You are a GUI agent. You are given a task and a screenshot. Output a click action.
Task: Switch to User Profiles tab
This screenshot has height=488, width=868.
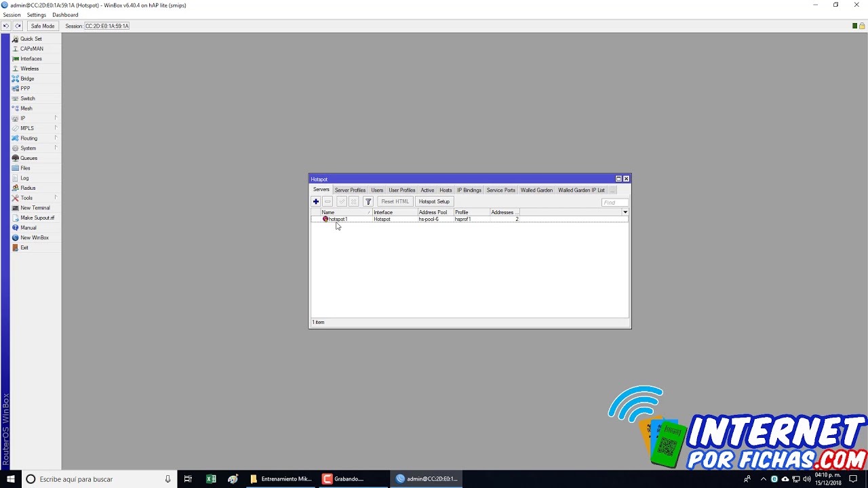(401, 190)
